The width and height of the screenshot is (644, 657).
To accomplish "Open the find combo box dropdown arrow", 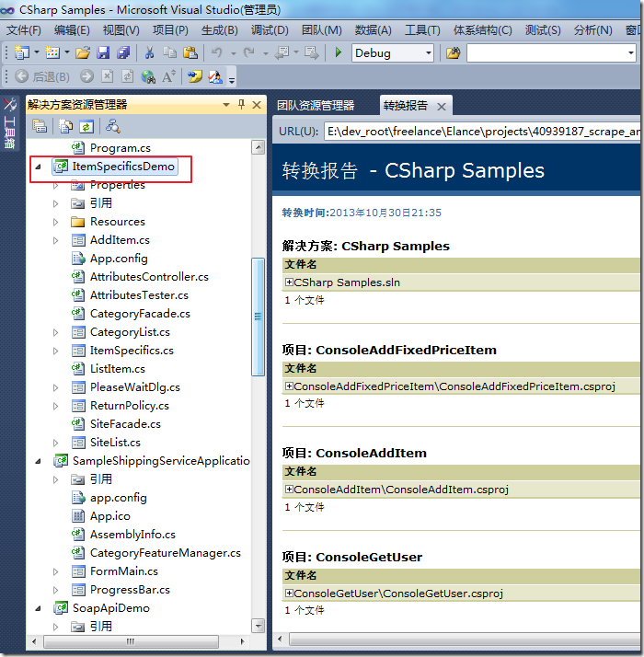I will 630,53.
